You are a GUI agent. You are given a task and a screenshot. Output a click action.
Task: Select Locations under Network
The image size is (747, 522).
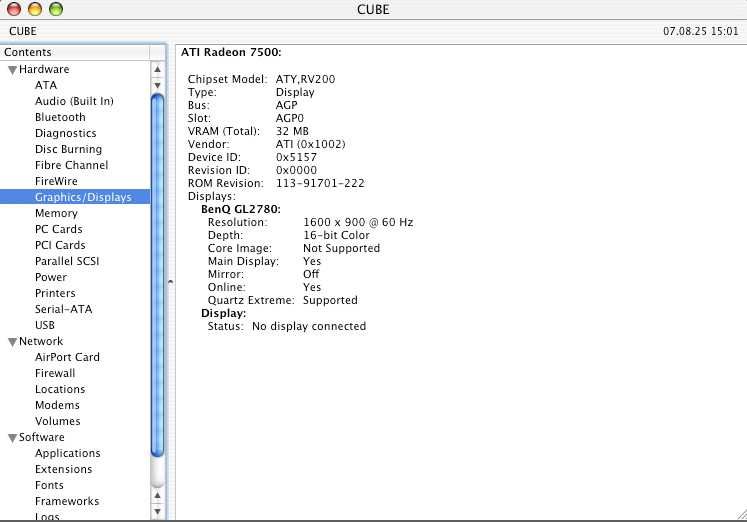pos(60,389)
